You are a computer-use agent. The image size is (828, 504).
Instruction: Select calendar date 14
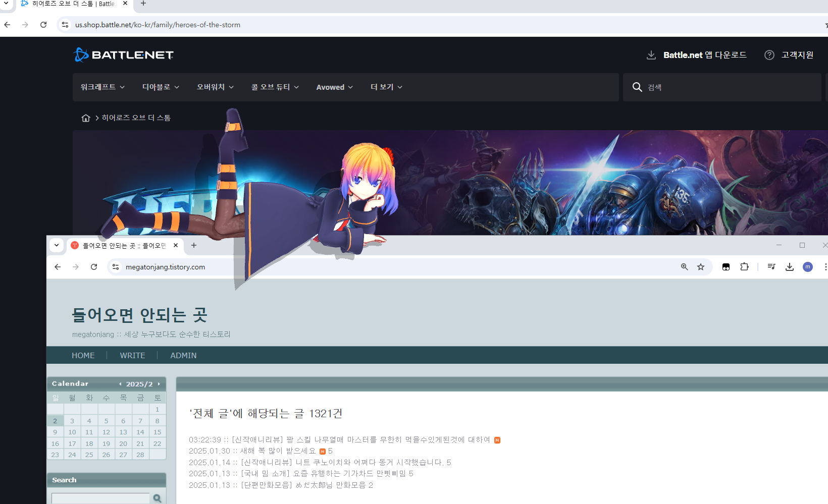pyautogui.click(x=140, y=432)
